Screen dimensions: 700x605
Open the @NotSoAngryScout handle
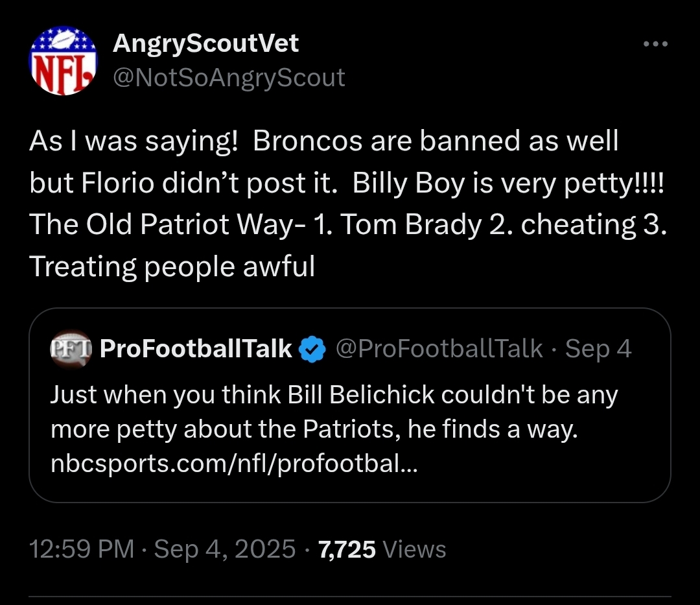click(229, 78)
